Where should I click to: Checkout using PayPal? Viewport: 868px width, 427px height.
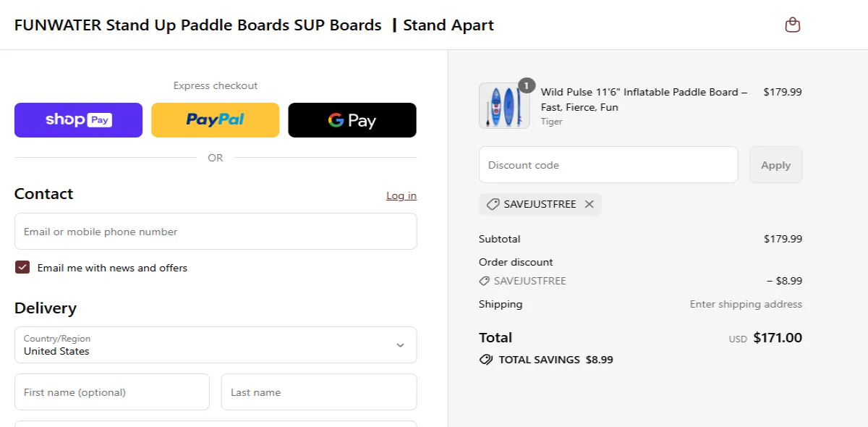coord(215,120)
